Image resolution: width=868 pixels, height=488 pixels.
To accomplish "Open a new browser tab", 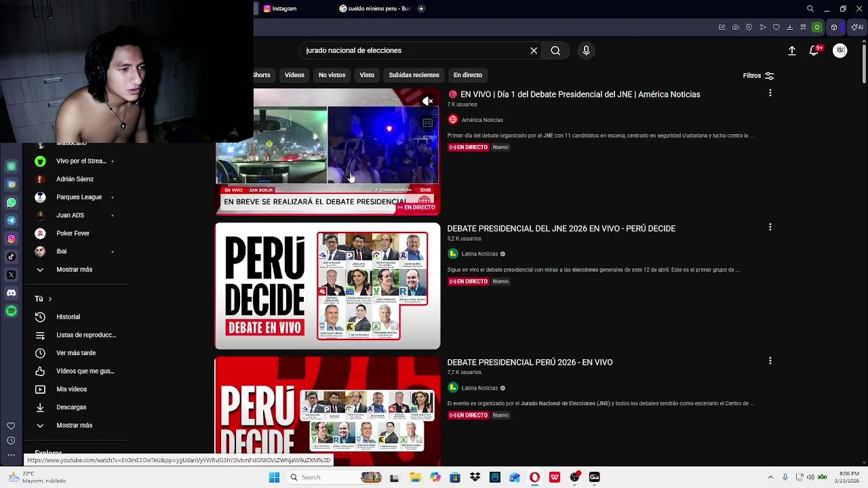I will click(421, 9).
